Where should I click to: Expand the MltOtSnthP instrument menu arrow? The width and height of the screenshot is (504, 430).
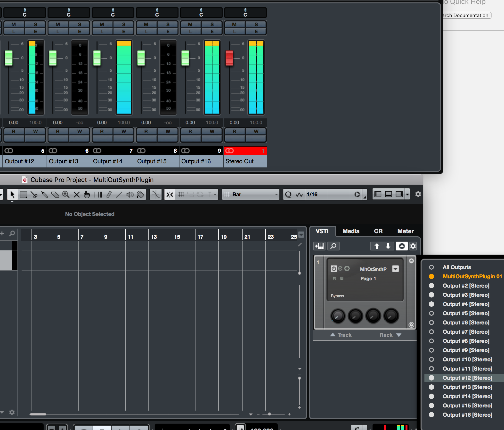[395, 269]
